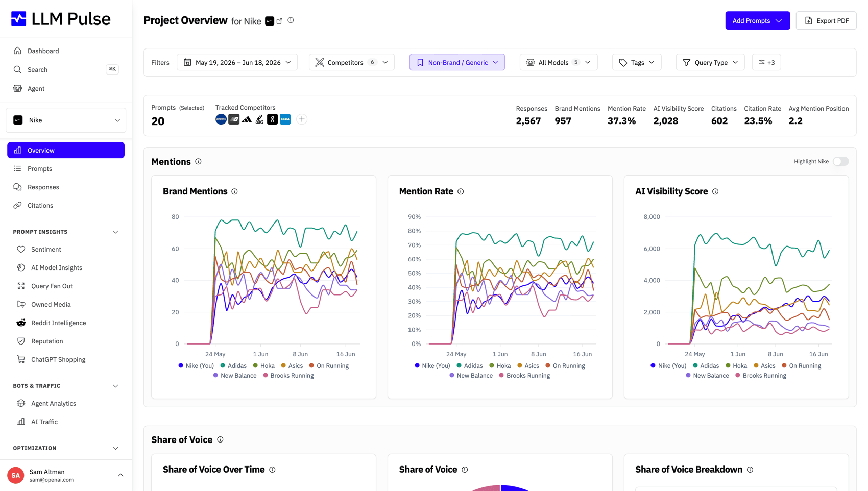Collapse the Bots & Traffic section
Viewport: 868px width, 491px height.
115,386
